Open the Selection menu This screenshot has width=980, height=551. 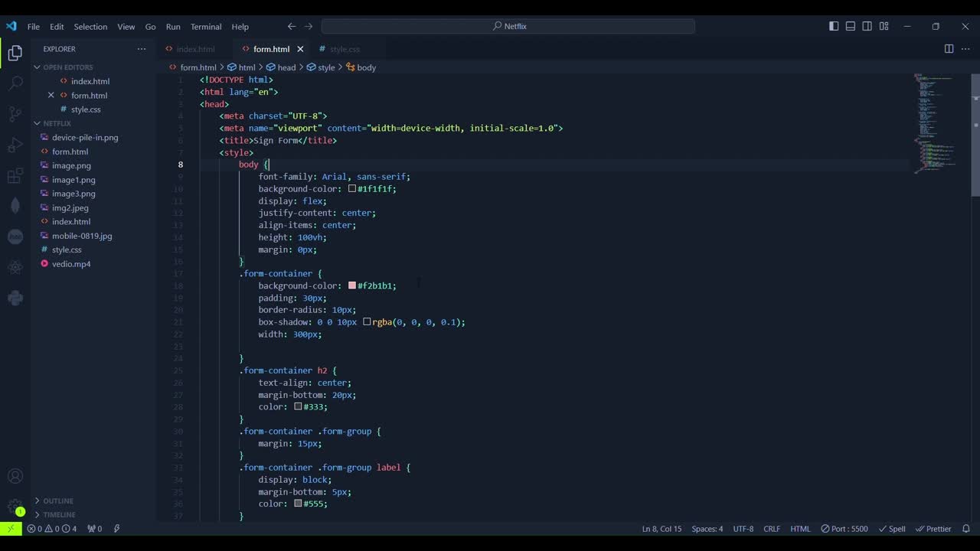click(x=90, y=27)
